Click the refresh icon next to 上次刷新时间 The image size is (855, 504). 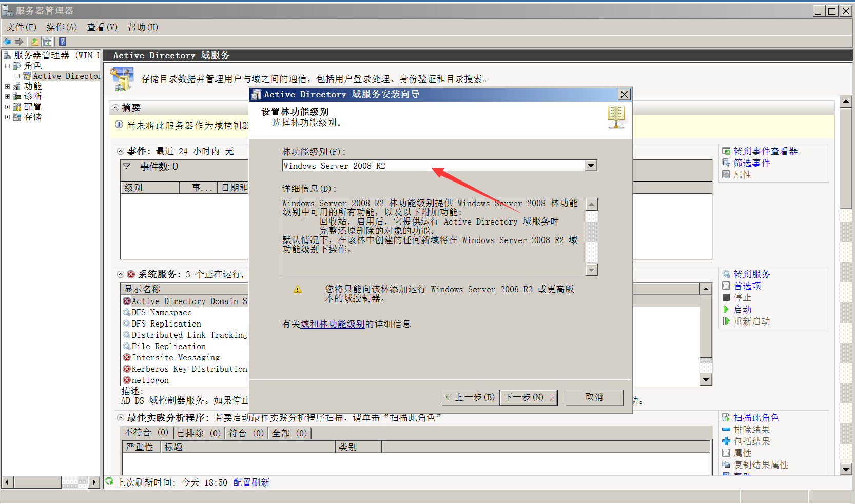[x=109, y=481]
